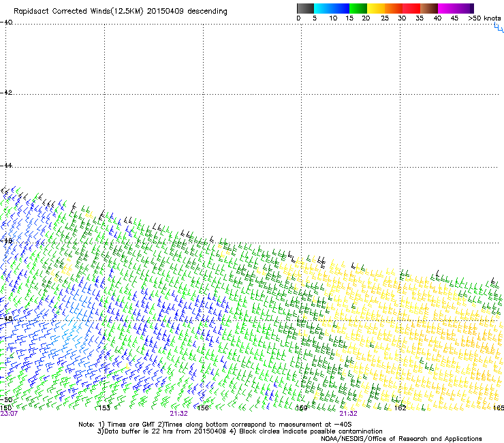
Task: Pick the orange 25–30 knots legend swatch
Action: click(394, 8)
